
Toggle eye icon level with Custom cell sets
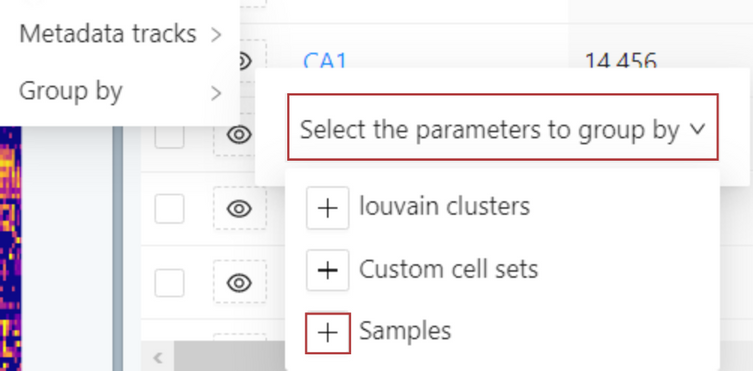click(x=240, y=282)
